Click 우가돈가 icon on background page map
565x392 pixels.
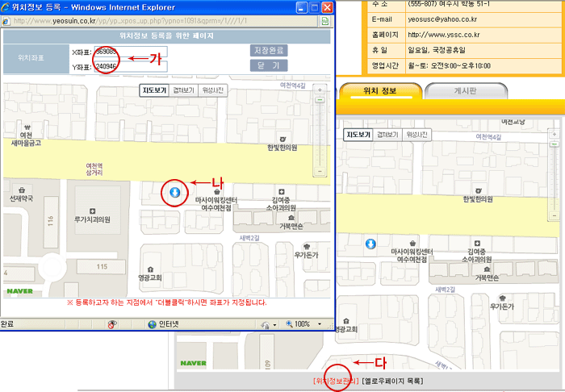(x=503, y=298)
